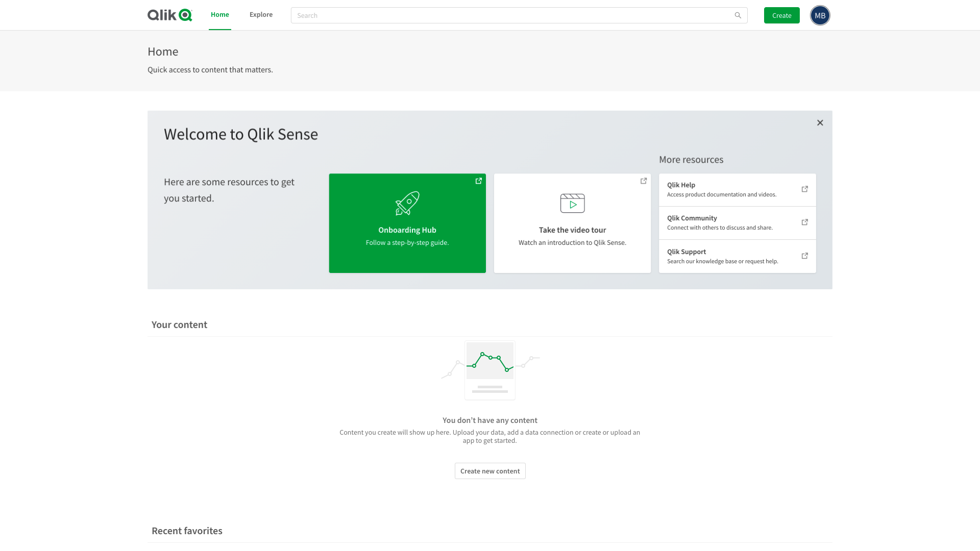Click the Create new content button

click(489, 471)
